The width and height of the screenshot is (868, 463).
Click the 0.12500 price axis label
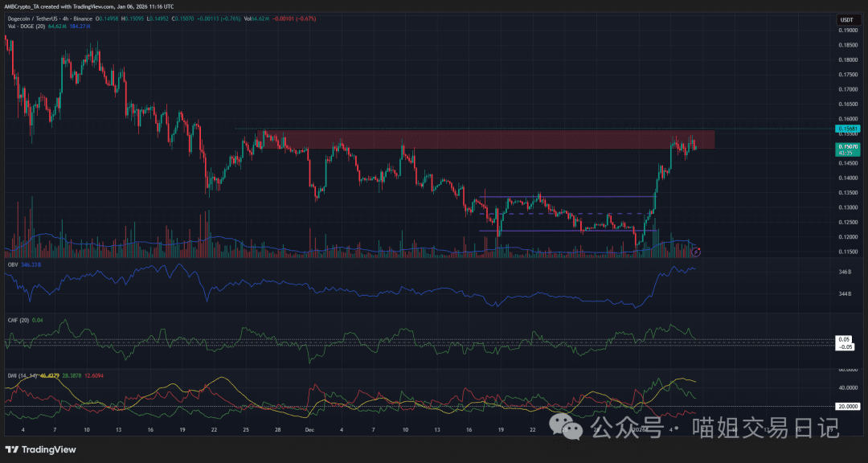847,223
